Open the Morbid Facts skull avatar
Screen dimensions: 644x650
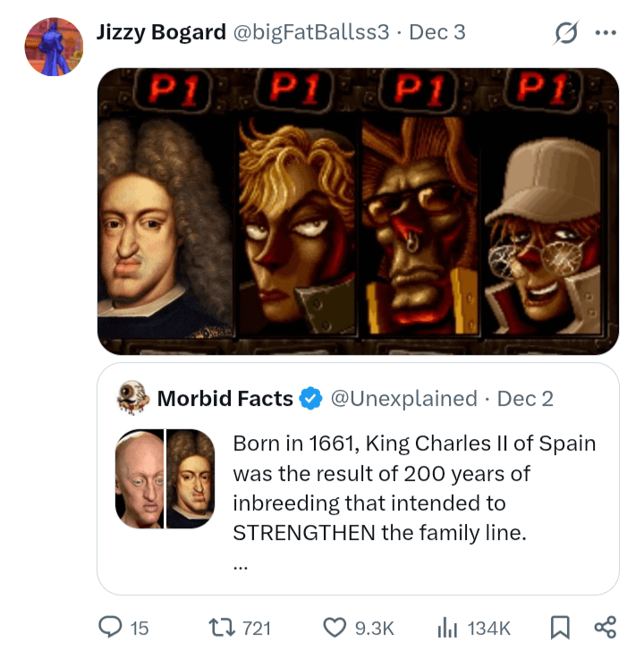coord(132,399)
